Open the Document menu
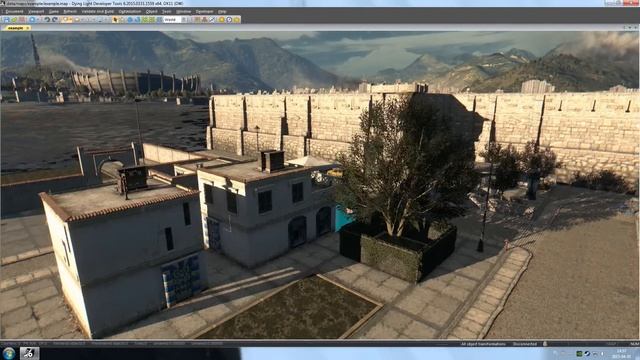 tap(14, 11)
